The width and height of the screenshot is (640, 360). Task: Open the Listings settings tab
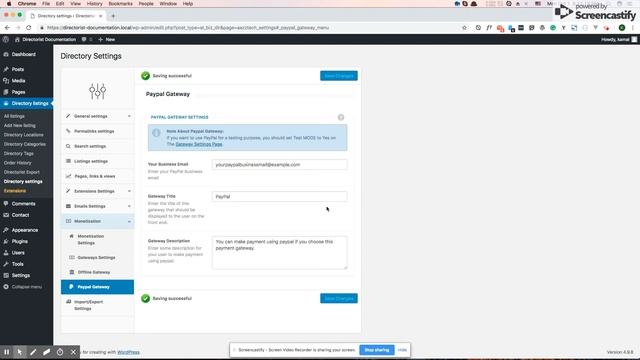tap(98, 161)
